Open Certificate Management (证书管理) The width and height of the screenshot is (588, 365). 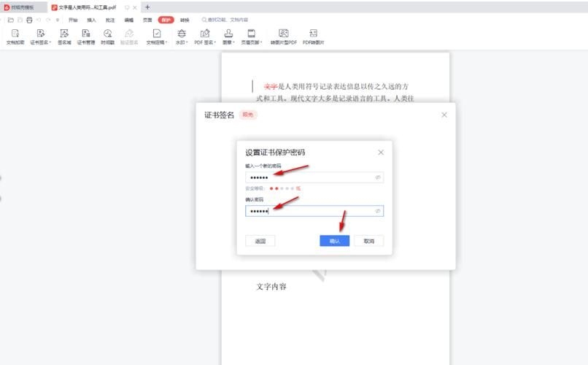point(86,36)
